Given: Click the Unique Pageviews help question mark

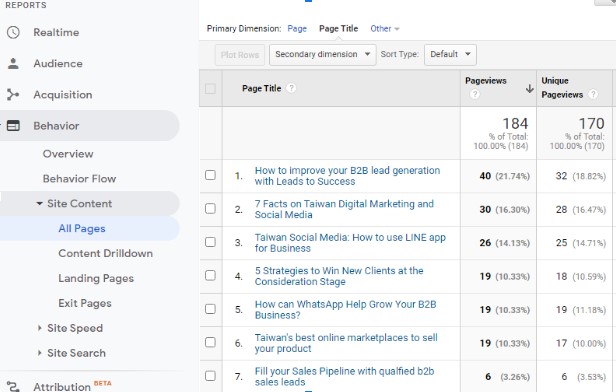Looking at the screenshot, I should click(x=593, y=94).
